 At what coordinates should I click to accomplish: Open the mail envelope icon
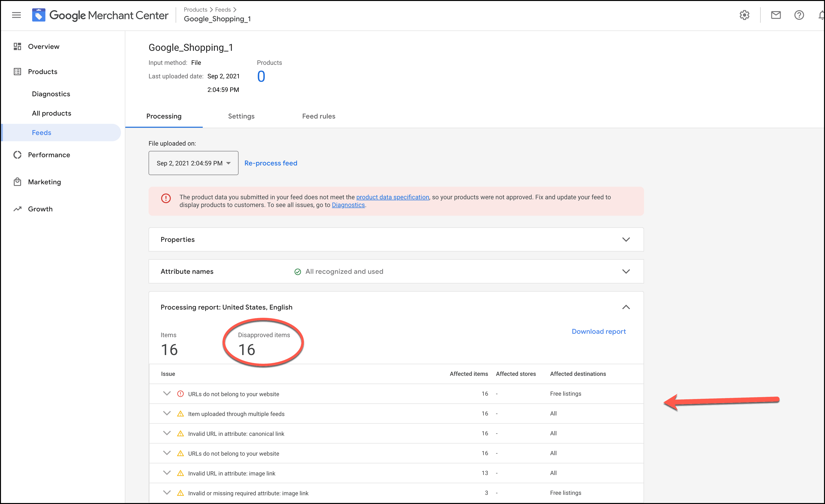[776, 15]
